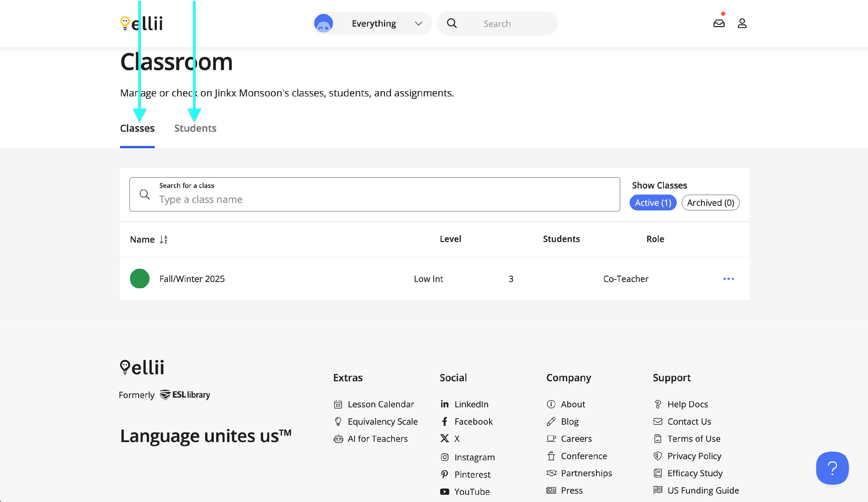Open the Help Docs support link
Image resolution: width=868 pixels, height=502 pixels.
click(x=687, y=404)
